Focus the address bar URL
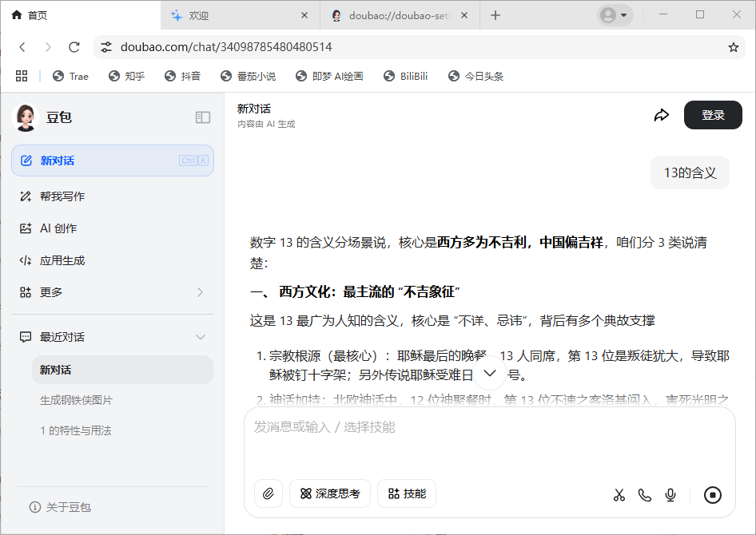Image resolution: width=756 pixels, height=535 pixels. coord(226,46)
